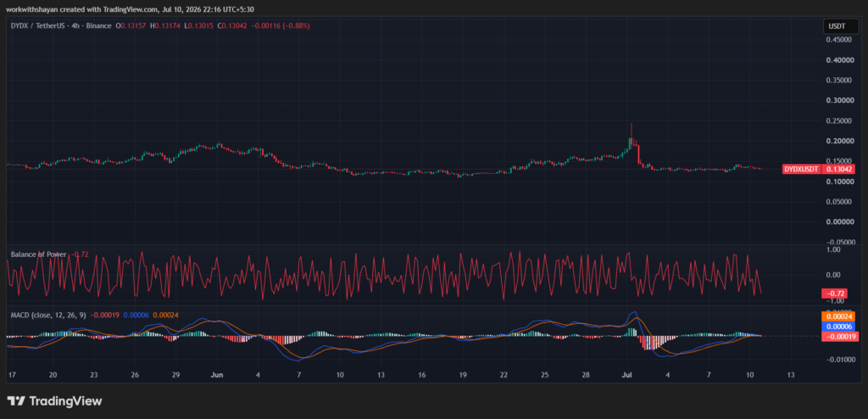Click the Jul month label on time axis
This screenshot has height=419, width=868.
[627, 375]
